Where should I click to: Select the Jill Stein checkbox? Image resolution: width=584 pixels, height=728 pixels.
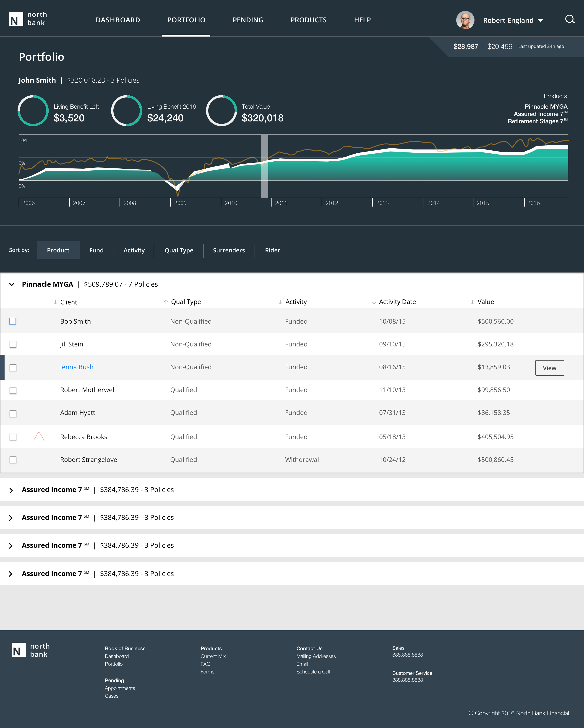coord(13,344)
